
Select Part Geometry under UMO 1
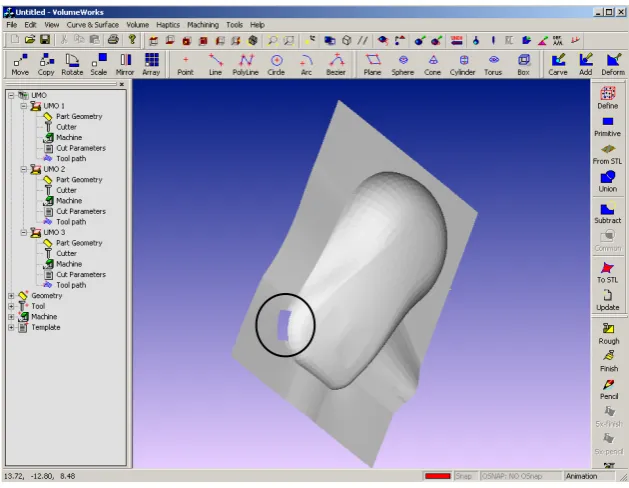tap(79, 116)
